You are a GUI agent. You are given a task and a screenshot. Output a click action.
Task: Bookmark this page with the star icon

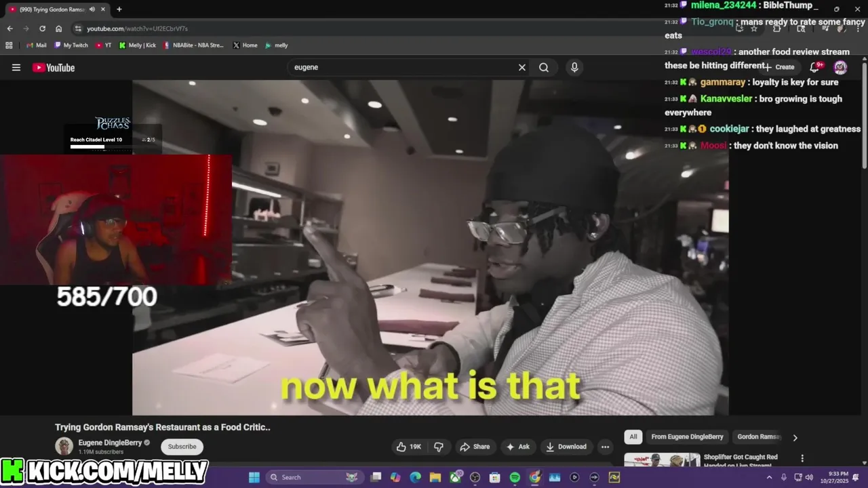(x=753, y=28)
